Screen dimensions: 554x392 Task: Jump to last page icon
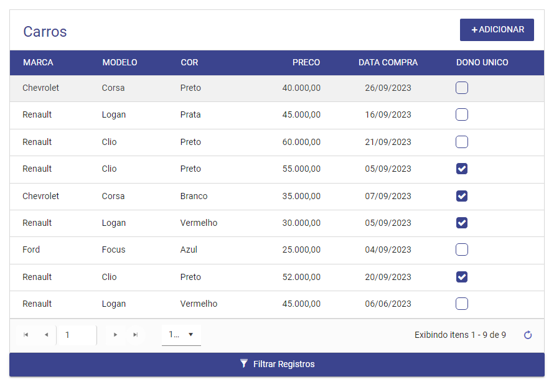135,335
